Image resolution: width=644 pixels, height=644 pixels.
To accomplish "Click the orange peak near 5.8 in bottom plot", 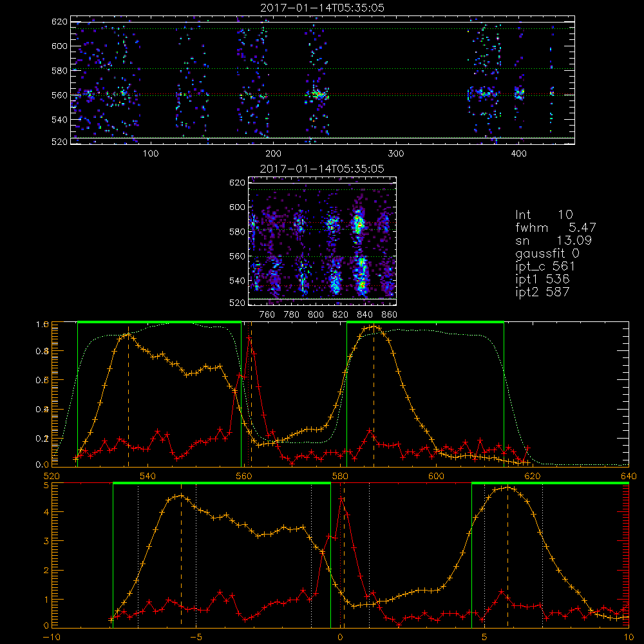I will [x=508, y=488].
